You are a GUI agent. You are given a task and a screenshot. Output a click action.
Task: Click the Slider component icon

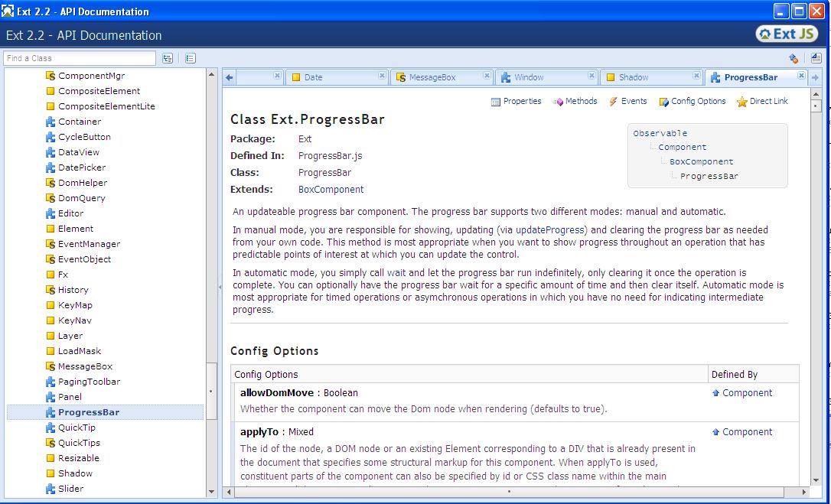tap(51, 489)
